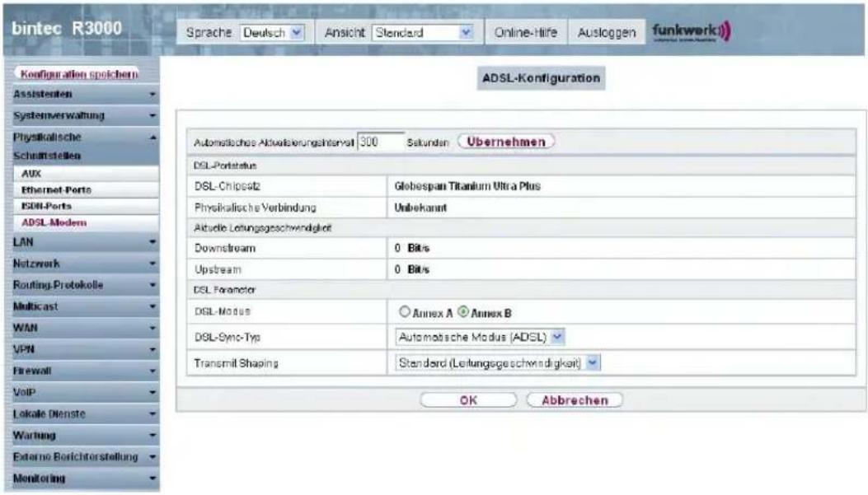Click the DSL-Chipsatz label
Viewport: 868px width, 495px height.
point(227,186)
